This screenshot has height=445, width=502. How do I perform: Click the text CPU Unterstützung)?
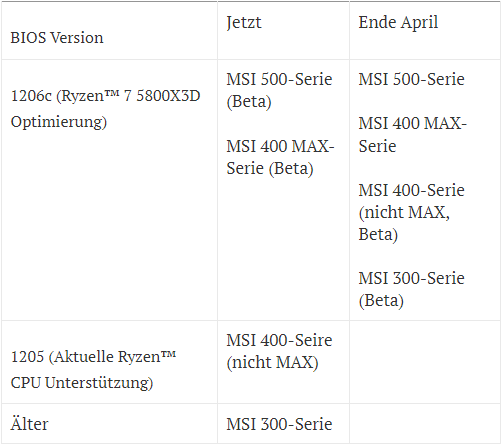tap(82, 383)
